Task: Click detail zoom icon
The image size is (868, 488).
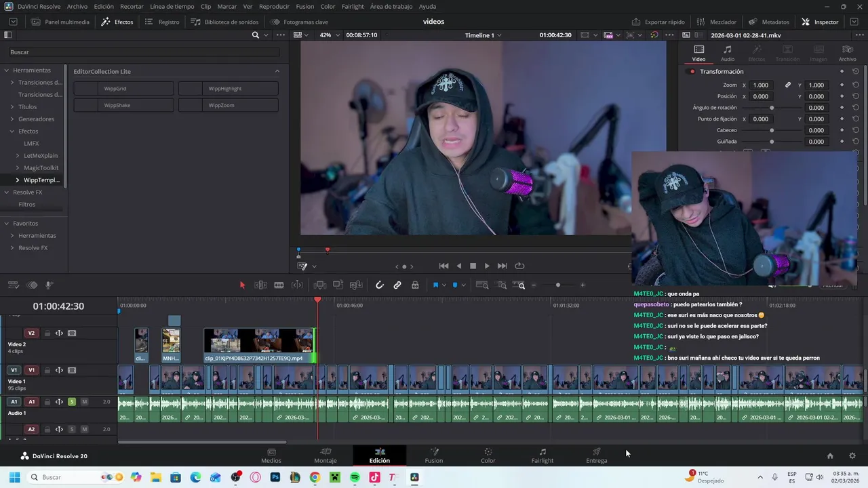Action: coord(502,285)
